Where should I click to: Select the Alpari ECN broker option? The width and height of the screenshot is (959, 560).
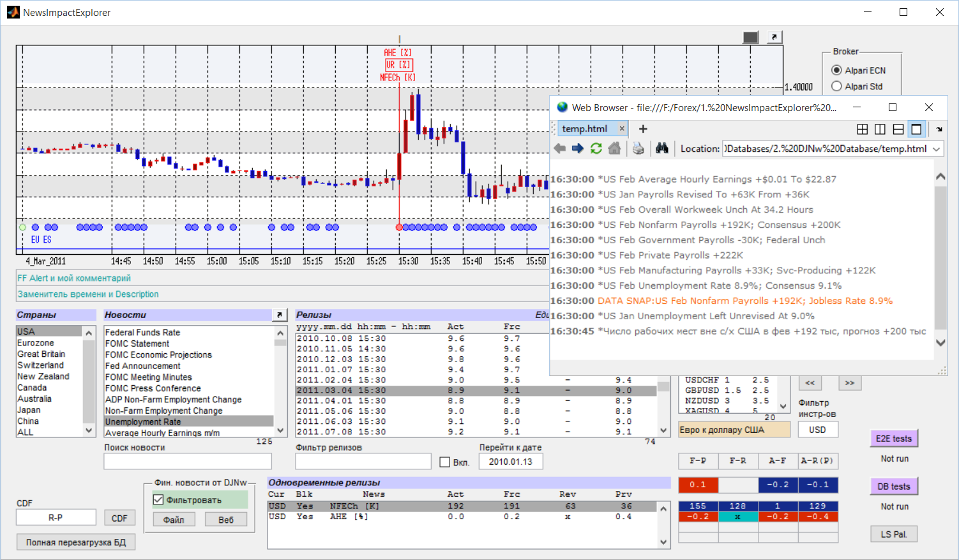(837, 70)
